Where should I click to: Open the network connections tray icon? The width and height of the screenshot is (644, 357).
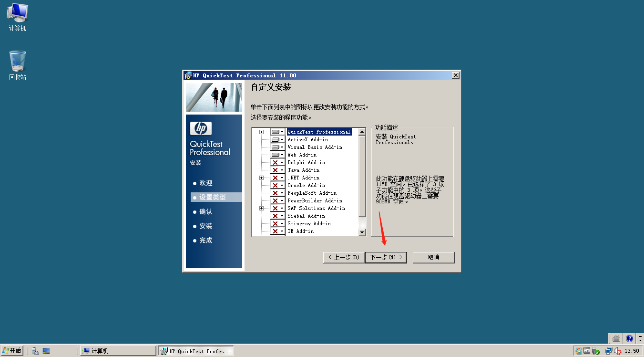coord(608,351)
